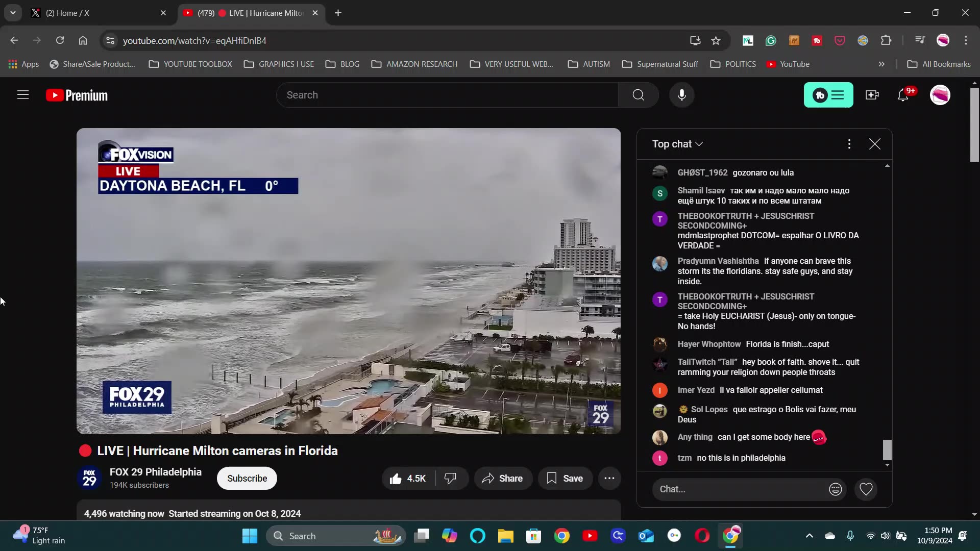Screen dimensions: 980x551
Task: Start a voice search with the microphone icon
Action: tap(682, 95)
